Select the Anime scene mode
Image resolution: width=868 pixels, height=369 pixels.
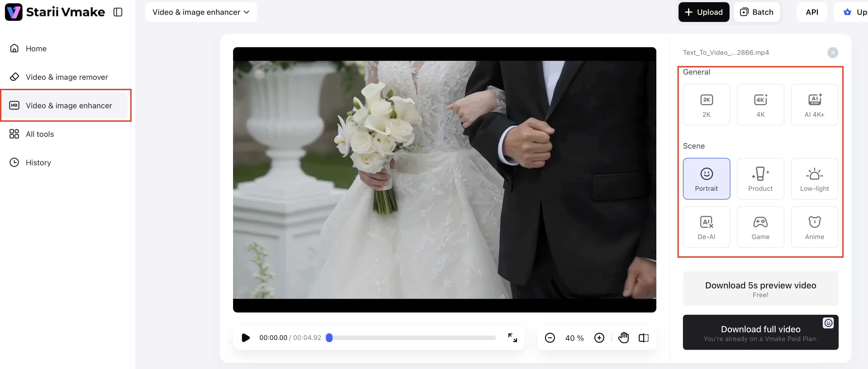pos(815,227)
